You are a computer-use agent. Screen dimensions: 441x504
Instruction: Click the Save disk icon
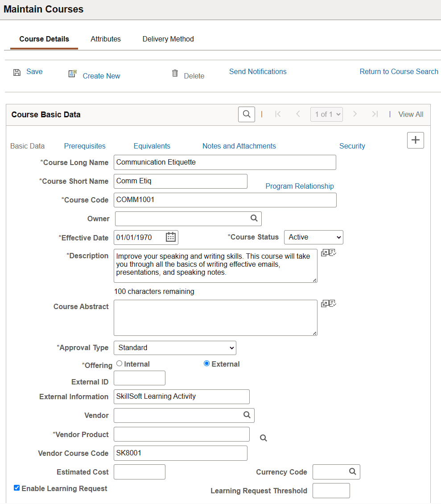coord(16,72)
